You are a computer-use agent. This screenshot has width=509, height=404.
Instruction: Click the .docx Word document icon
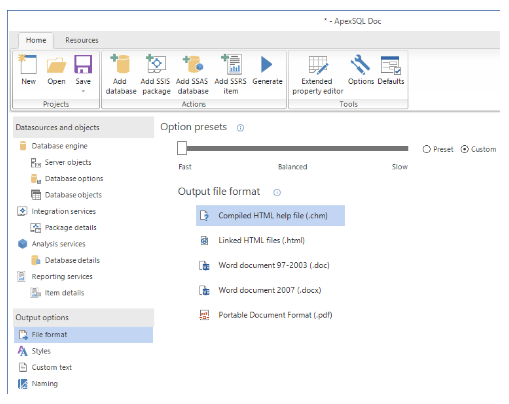pos(204,290)
